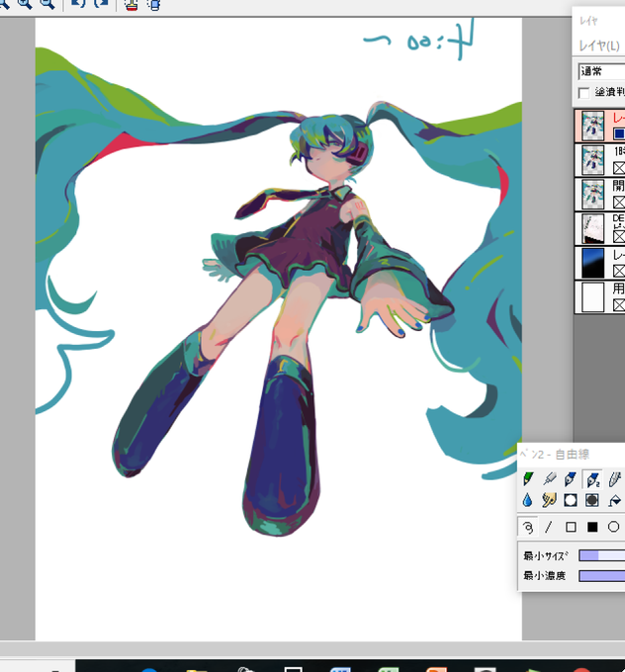Screen dimensions: 625x672
Task: Select the 1時 layer thumbnail
Action: tap(592, 160)
